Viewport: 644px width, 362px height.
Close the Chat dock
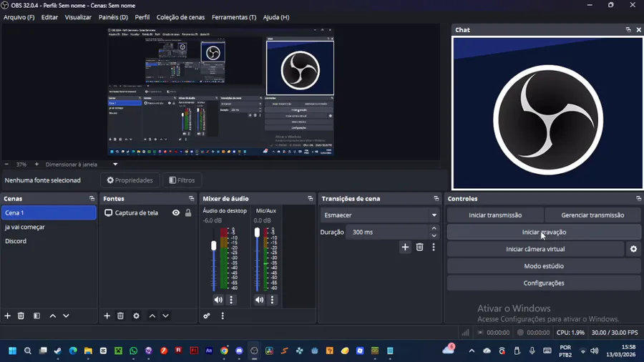point(639,29)
